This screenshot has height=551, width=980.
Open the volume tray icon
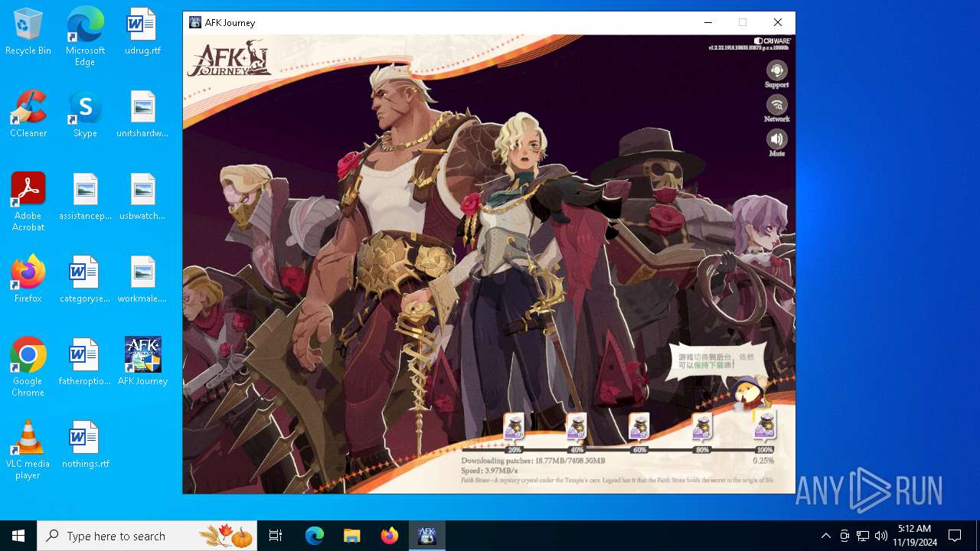pyautogui.click(x=881, y=536)
